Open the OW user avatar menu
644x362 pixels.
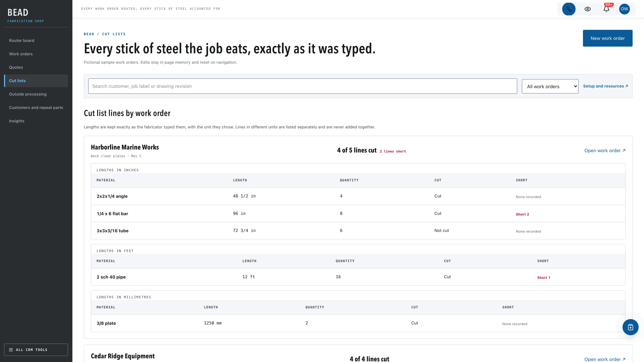(x=625, y=9)
